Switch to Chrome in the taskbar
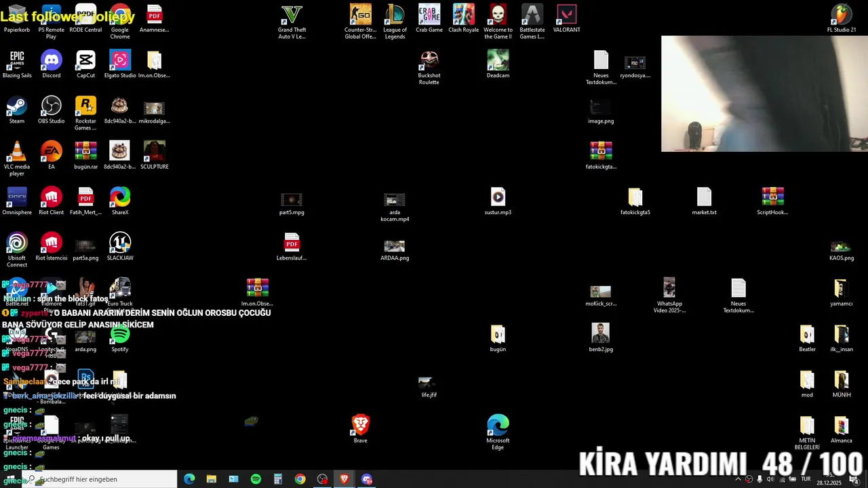 [300, 479]
